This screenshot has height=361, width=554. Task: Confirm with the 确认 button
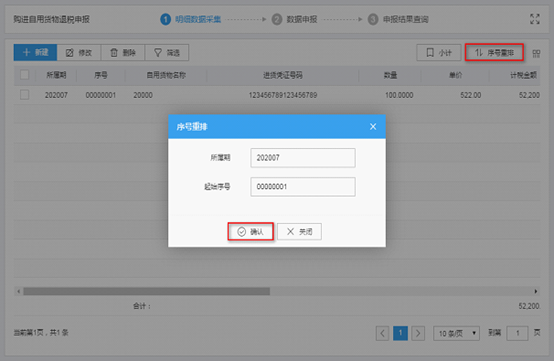point(251,232)
